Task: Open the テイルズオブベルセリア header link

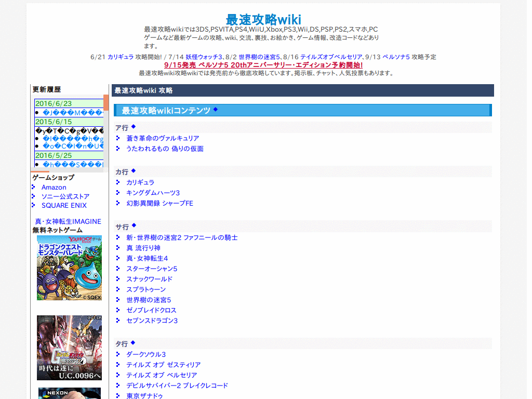Action: tap(331, 57)
